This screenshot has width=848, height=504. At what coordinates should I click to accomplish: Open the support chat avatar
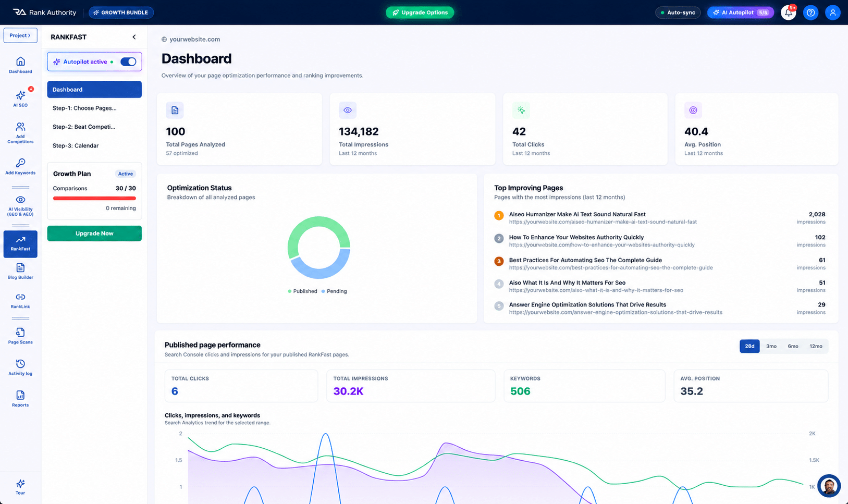[x=829, y=486]
